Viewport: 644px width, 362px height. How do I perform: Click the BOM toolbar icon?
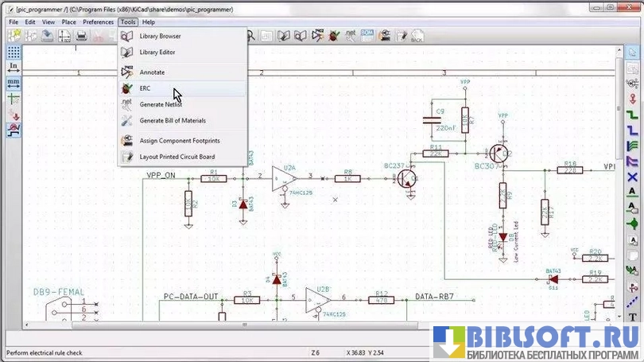pos(367,36)
